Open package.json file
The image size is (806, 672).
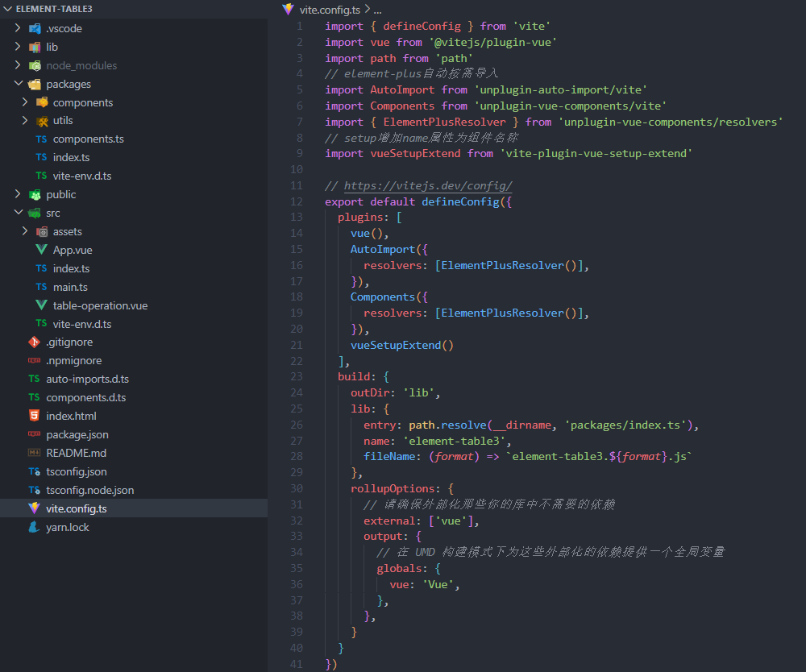(77, 434)
